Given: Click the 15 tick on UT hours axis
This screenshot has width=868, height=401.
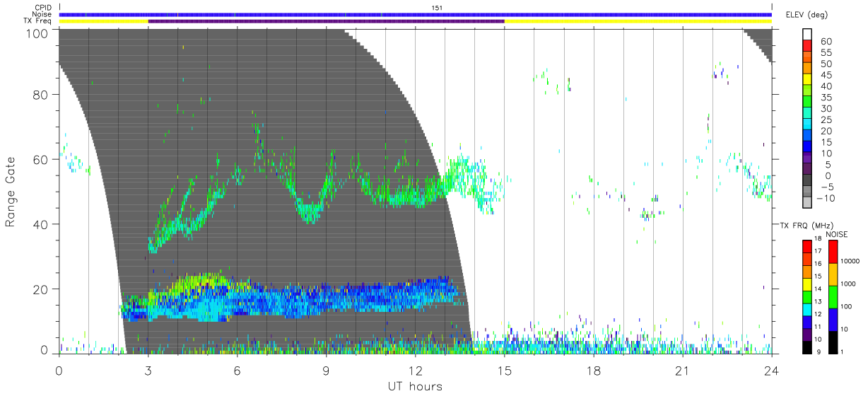Looking at the screenshot, I should (505, 370).
